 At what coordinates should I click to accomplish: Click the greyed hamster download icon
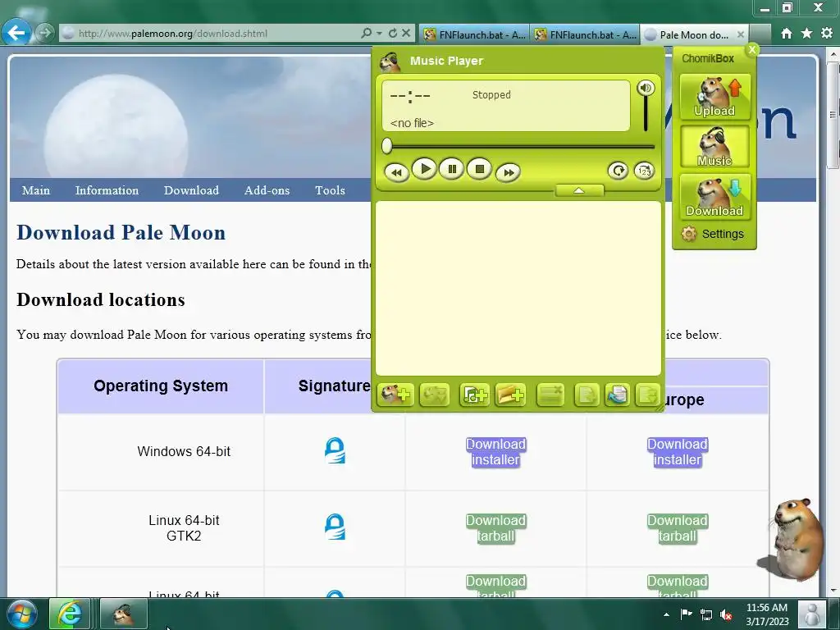click(x=435, y=395)
